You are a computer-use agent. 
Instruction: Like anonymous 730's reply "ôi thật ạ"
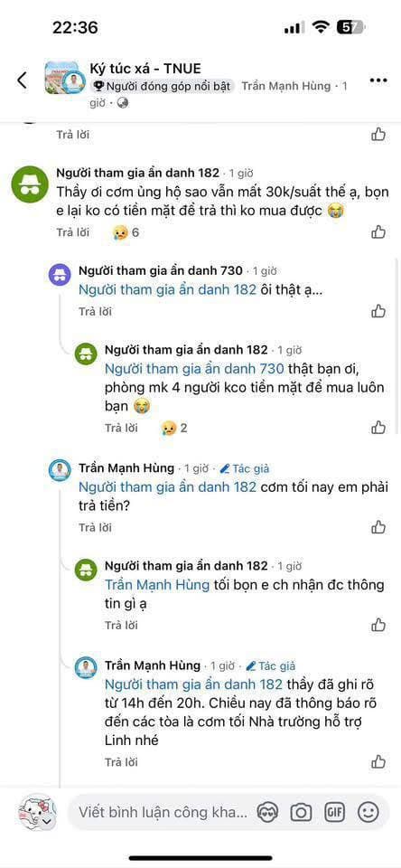pyautogui.click(x=378, y=311)
